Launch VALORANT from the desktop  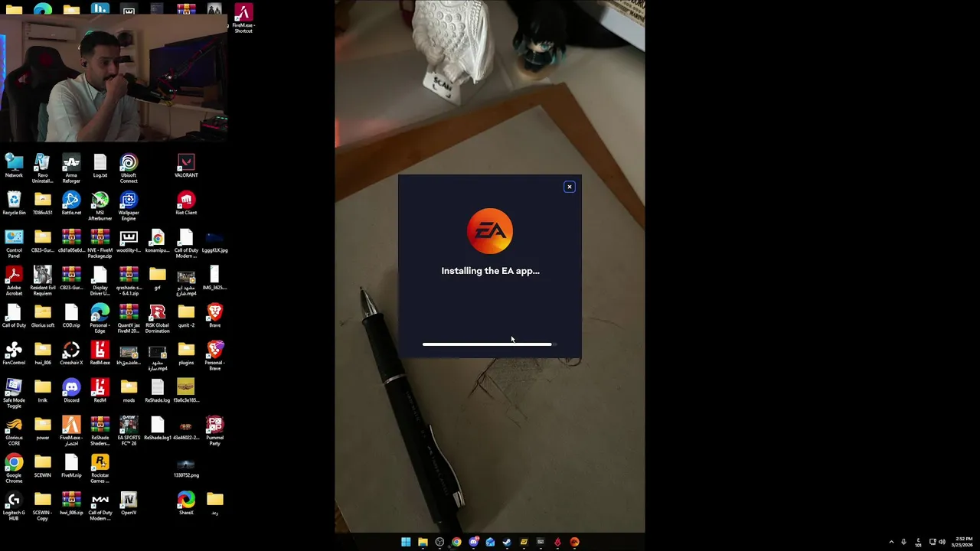(x=186, y=166)
